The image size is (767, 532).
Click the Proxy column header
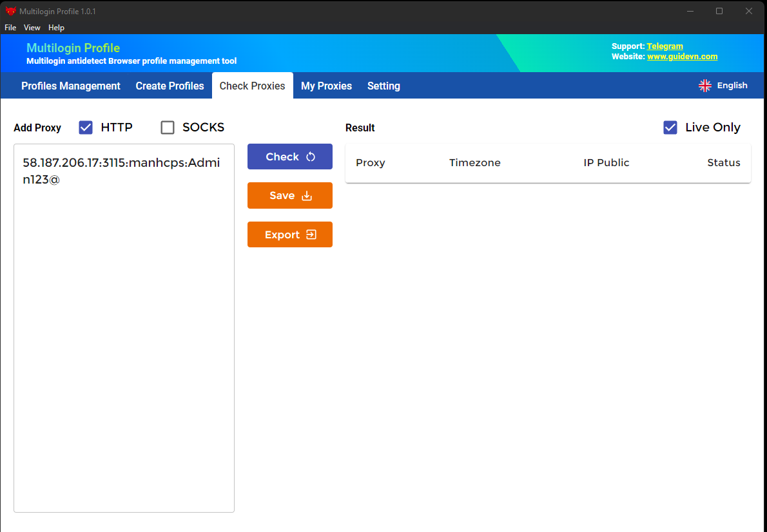point(371,163)
